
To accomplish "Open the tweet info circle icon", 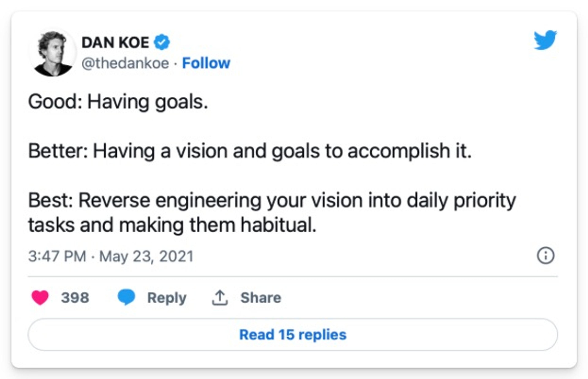I will point(546,256).
